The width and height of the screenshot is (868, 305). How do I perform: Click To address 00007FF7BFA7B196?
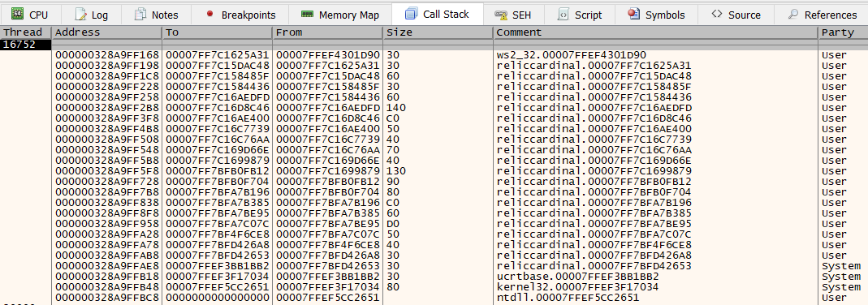coord(218,191)
